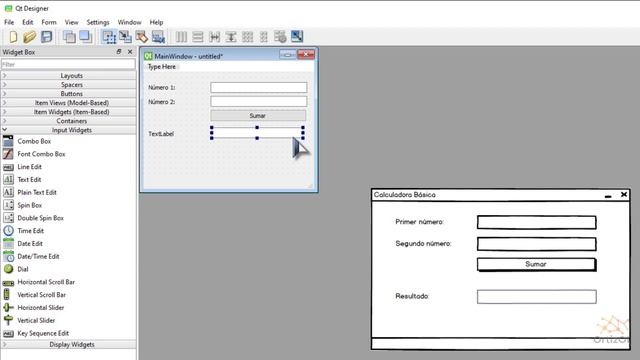Image resolution: width=640 pixels, height=360 pixels.
Task: Click Sumar button in Calculadora Básica mockup
Action: pyautogui.click(x=536, y=264)
